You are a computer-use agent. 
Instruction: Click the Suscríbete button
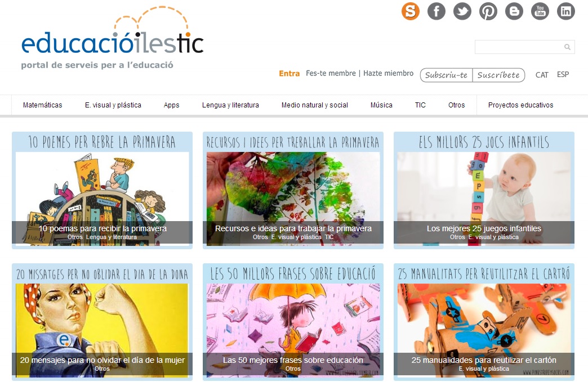click(498, 75)
